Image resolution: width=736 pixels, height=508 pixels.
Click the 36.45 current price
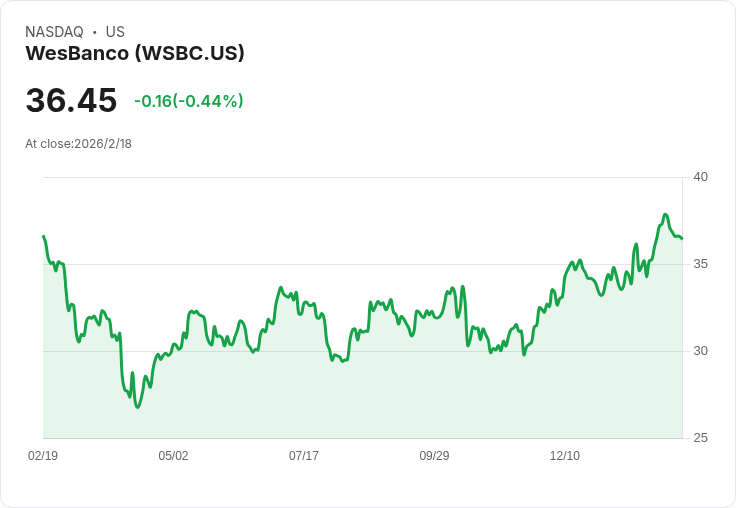(71, 101)
